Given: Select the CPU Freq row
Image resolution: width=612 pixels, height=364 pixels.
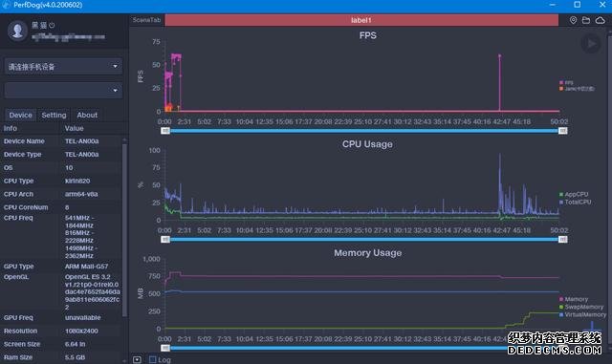Looking at the screenshot, I should [x=61, y=237].
